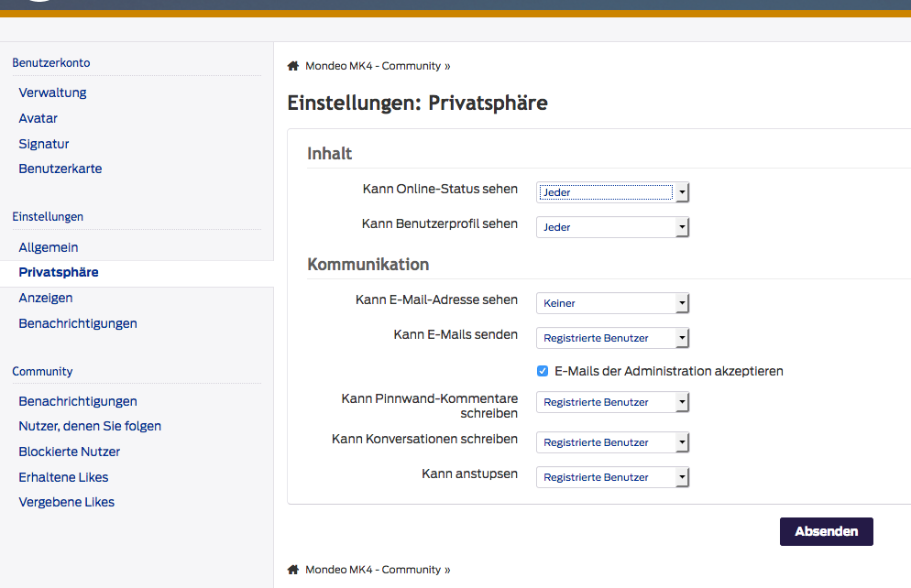The height and width of the screenshot is (588, 911).
Task: Toggle E-Mails der Administration akzeptieren checkbox
Action: 543,371
